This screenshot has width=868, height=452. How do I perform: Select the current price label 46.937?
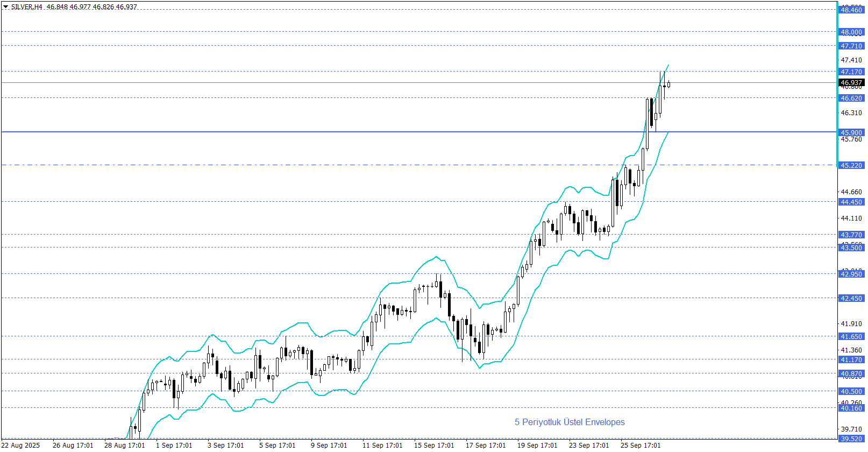851,83
